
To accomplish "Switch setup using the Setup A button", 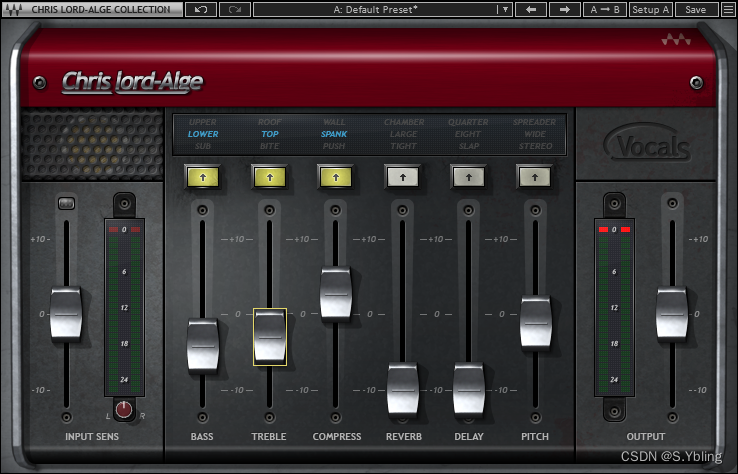I will click(x=650, y=9).
